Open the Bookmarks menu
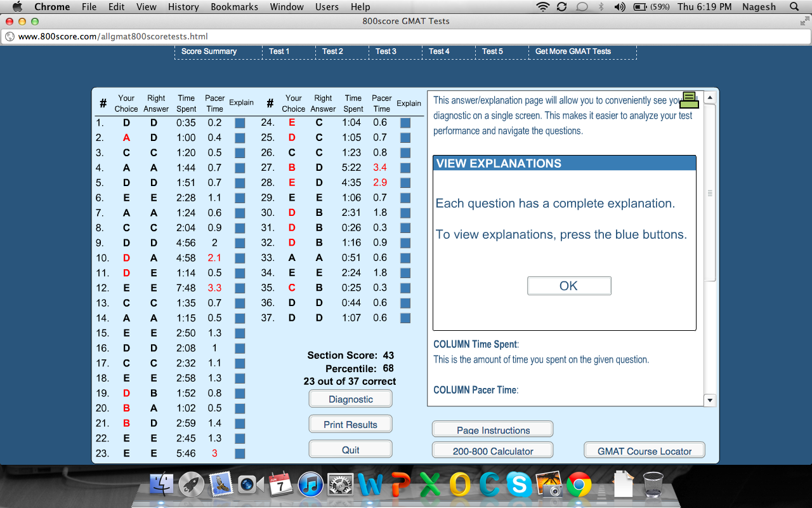The width and height of the screenshot is (812, 508). [x=234, y=7]
